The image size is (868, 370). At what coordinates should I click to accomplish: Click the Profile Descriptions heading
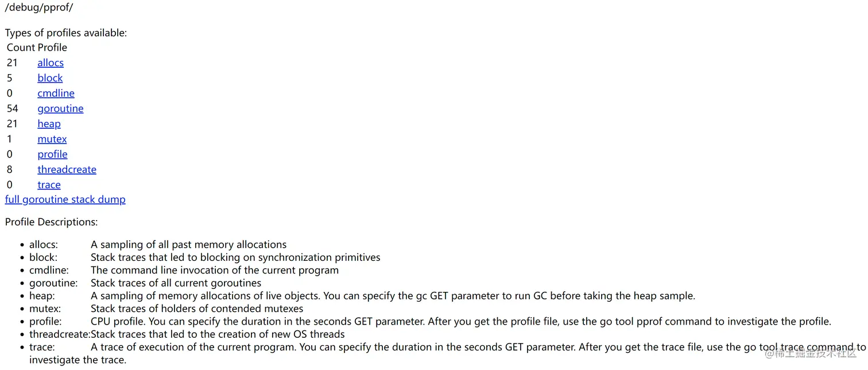(x=51, y=222)
